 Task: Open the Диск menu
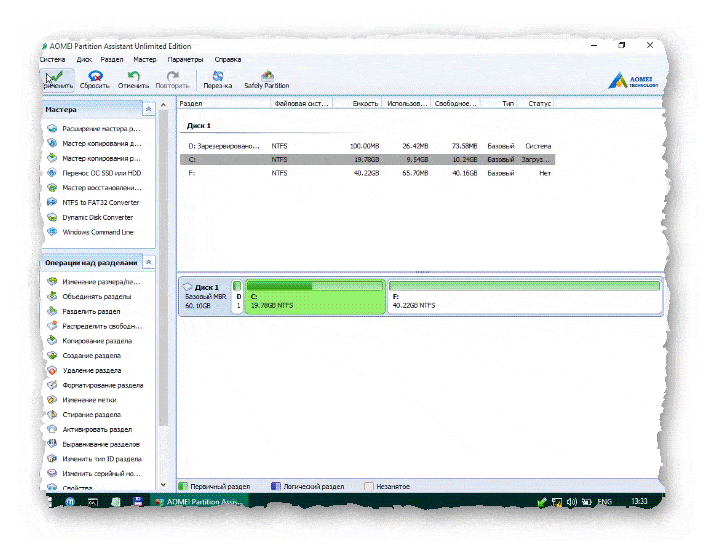pos(84,59)
